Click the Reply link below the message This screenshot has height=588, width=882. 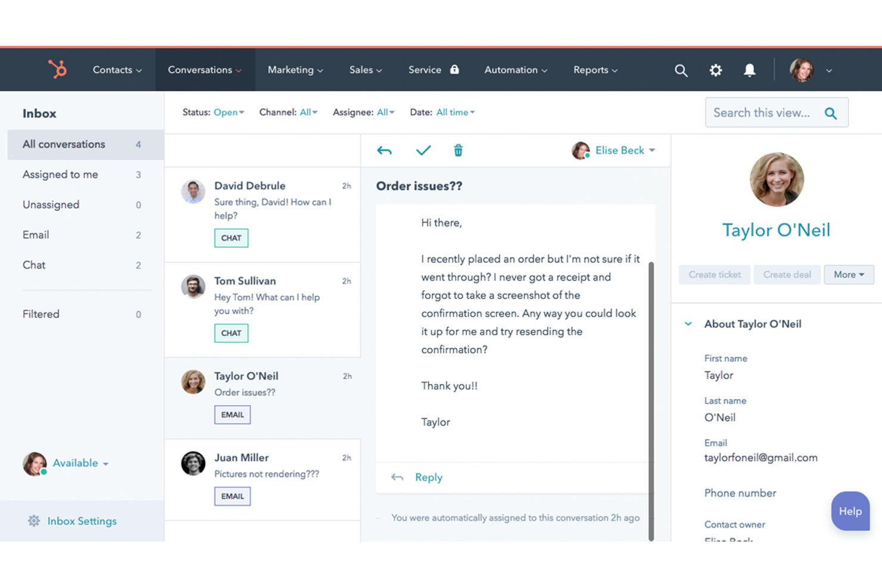point(428,477)
